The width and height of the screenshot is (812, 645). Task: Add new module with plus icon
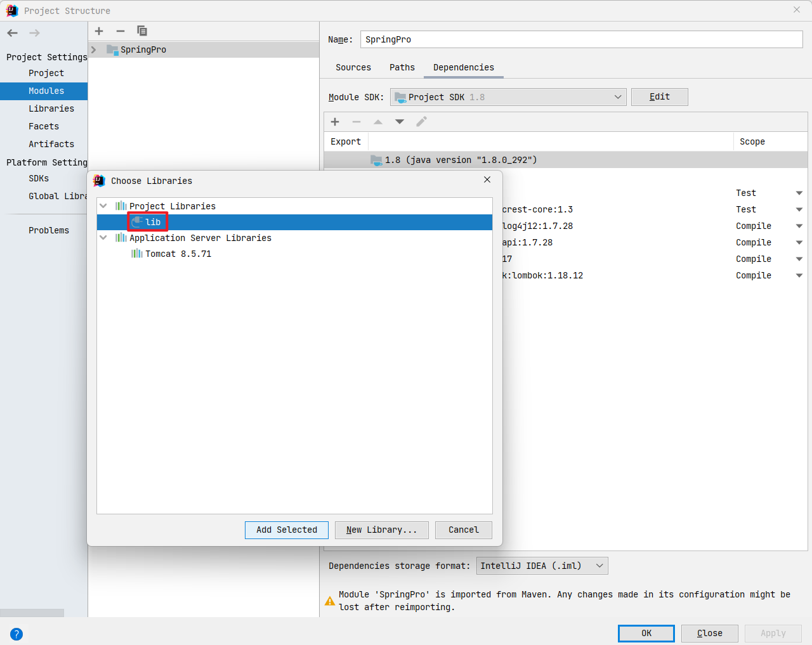[x=99, y=31]
